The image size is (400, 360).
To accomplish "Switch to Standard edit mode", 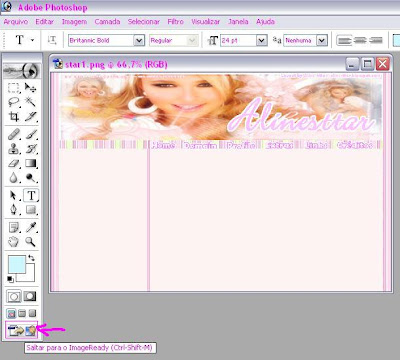I will (14, 296).
